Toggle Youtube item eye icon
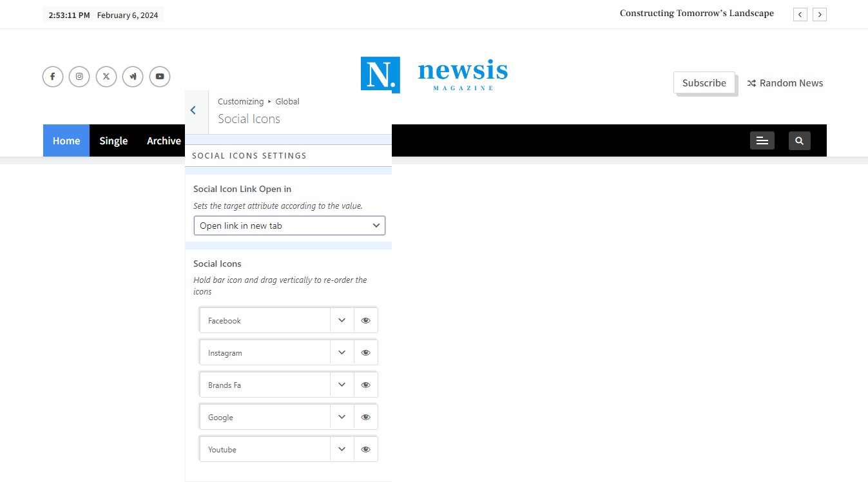Image resolution: width=868 pixels, height=482 pixels. point(365,449)
